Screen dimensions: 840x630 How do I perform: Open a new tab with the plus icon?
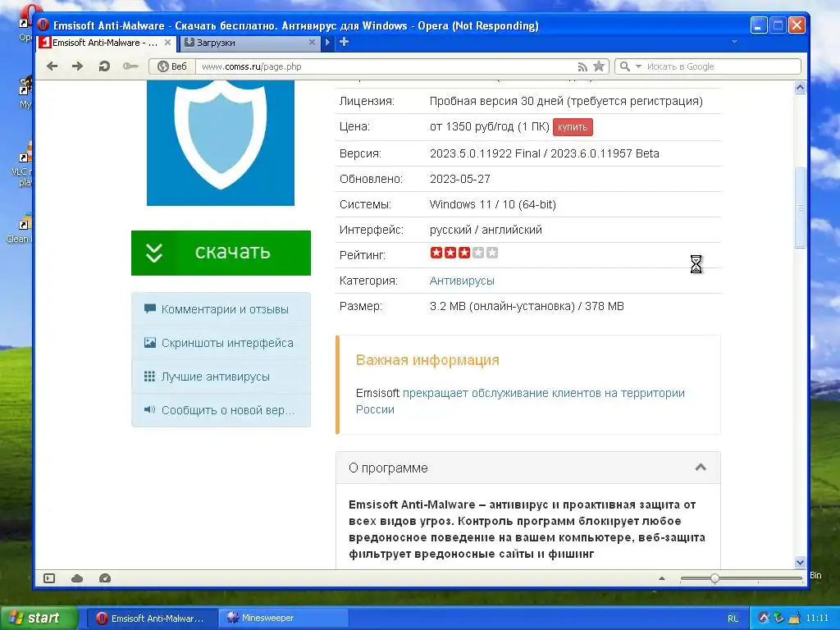[344, 42]
